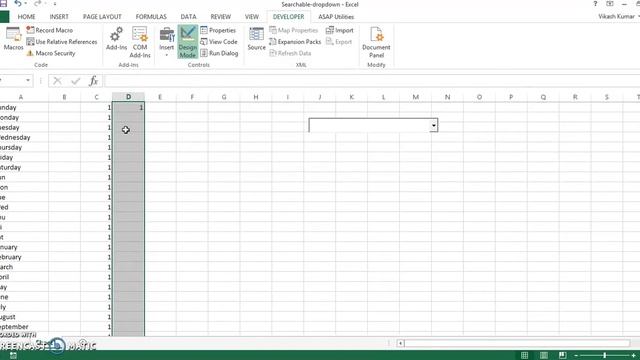Open the Macros dialog
640x360 pixels.
[13, 39]
